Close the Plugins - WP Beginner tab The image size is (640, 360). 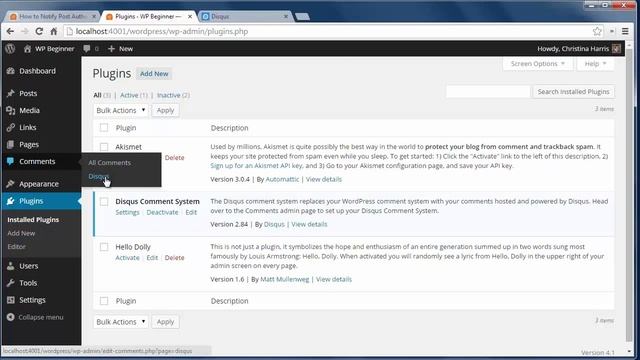click(x=190, y=16)
